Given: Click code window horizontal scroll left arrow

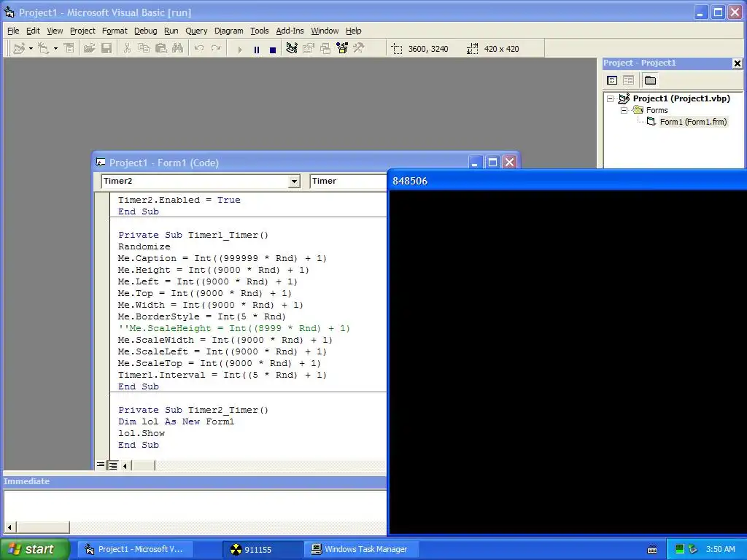Looking at the screenshot, I should 125,465.
